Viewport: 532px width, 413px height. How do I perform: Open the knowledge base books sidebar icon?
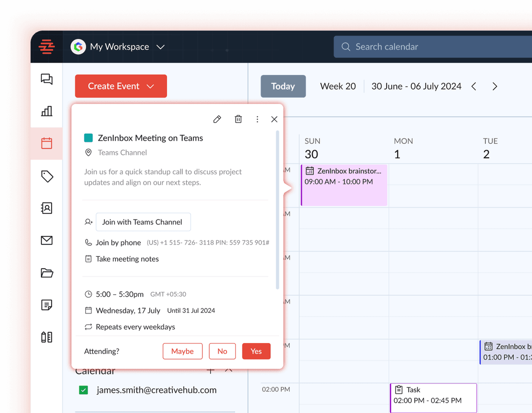pos(46,337)
